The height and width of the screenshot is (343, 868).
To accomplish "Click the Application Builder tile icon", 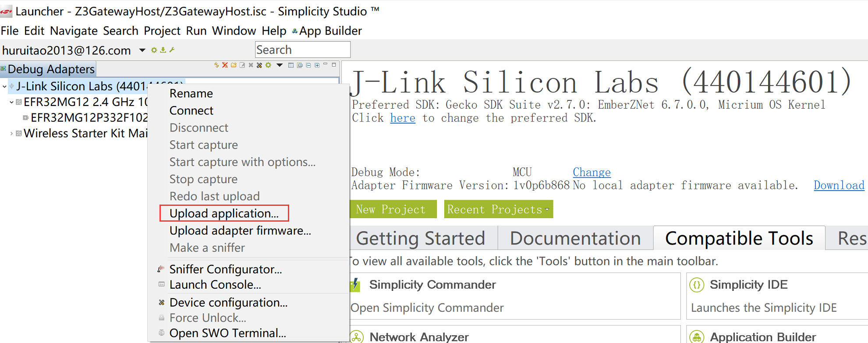I will pos(697,337).
